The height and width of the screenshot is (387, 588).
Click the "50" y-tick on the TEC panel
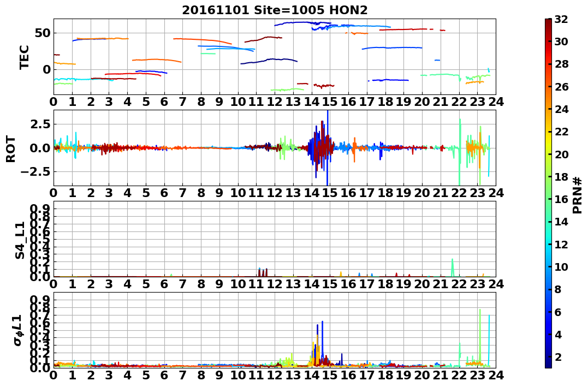pos(43,33)
